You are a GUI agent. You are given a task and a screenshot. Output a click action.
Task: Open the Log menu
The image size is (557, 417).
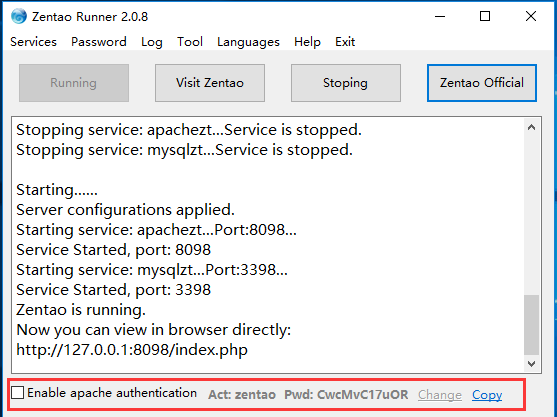coord(152,42)
